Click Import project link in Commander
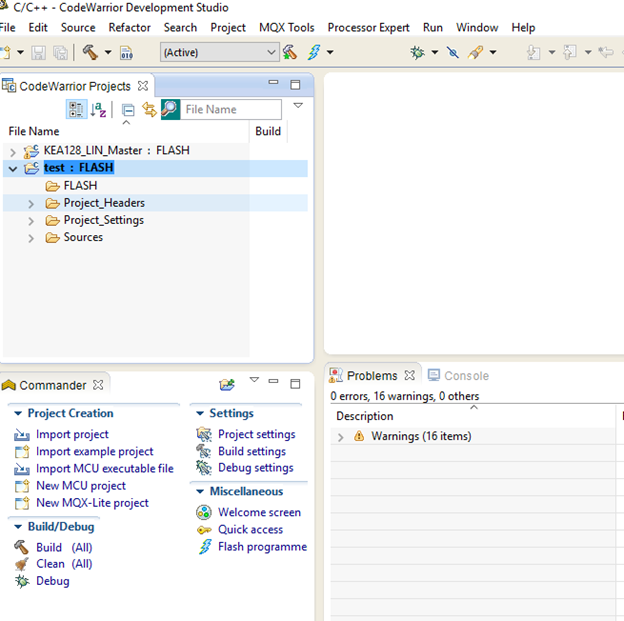 click(72, 434)
